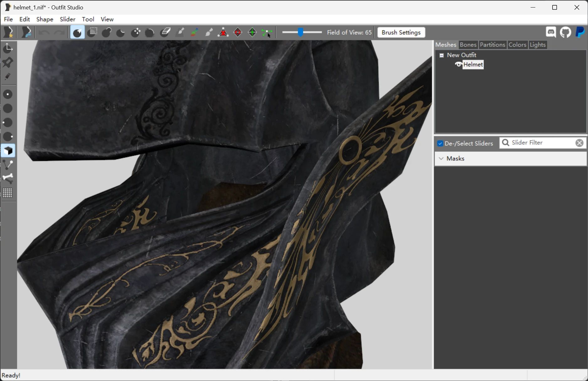This screenshot has height=381, width=588.
Task: Click inside the Slider Filter search box
Action: coord(539,143)
